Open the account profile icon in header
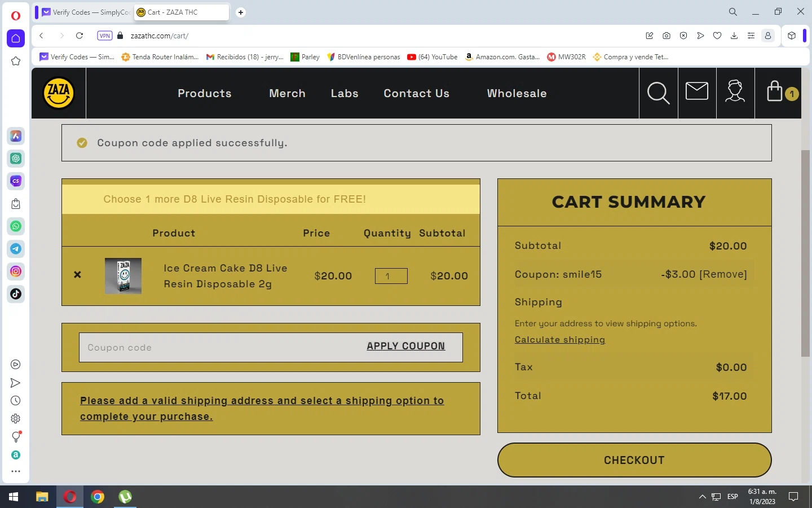This screenshot has width=812, height=508. (x=735, y=91)
